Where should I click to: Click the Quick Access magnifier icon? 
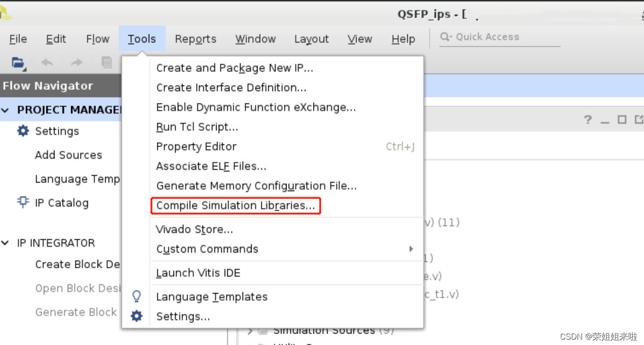444,37
